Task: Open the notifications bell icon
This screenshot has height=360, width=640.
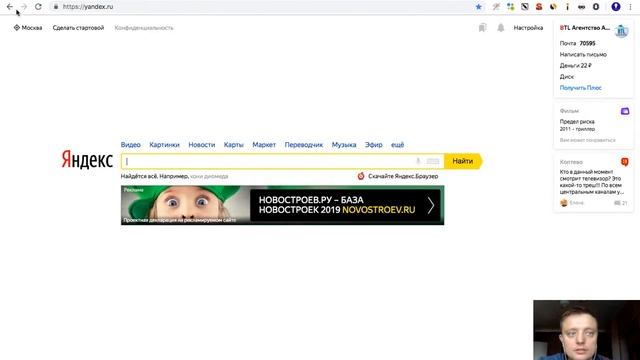Action: 500,28
